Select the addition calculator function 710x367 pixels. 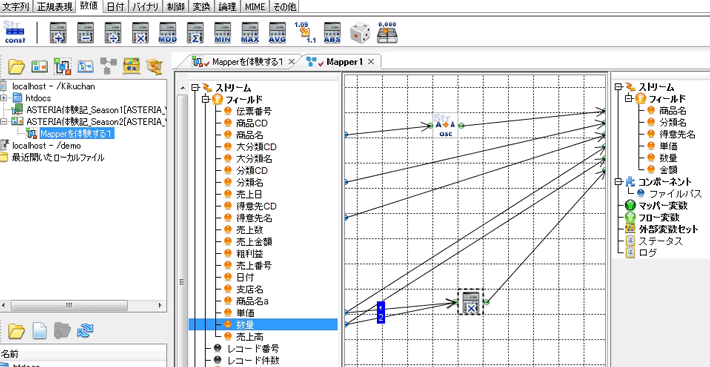pyautogui.click(x=58, y=33)
